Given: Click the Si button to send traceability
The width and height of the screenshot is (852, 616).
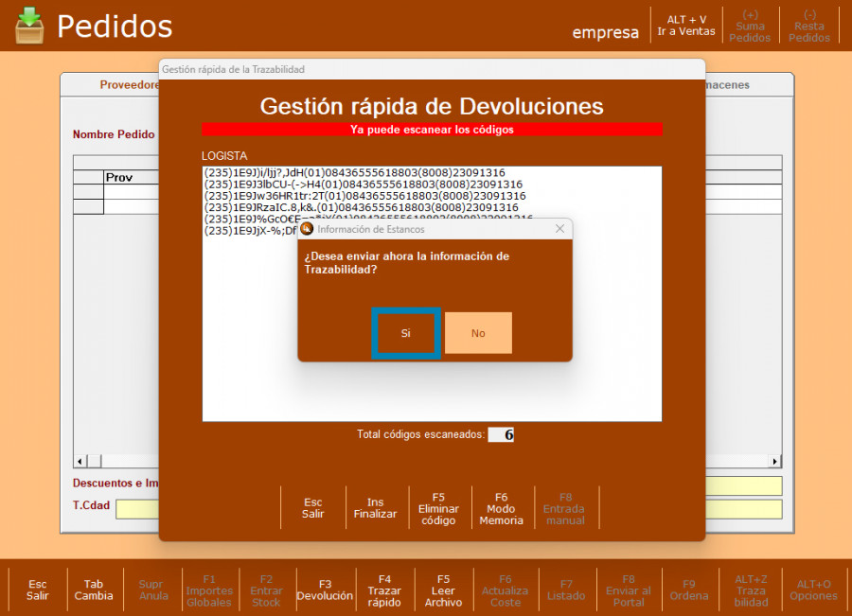Looking at the screenshot, I should tap(405, 333).
